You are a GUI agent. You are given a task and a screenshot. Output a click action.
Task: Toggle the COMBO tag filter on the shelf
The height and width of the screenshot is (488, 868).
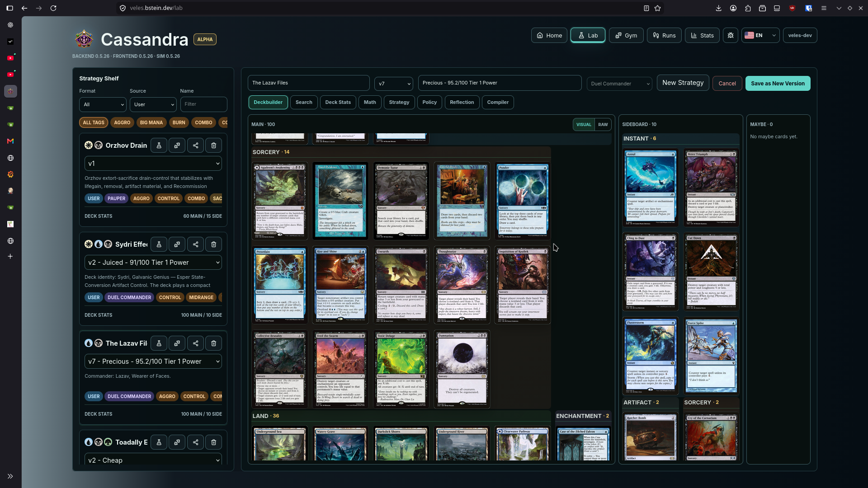(203, 122)
